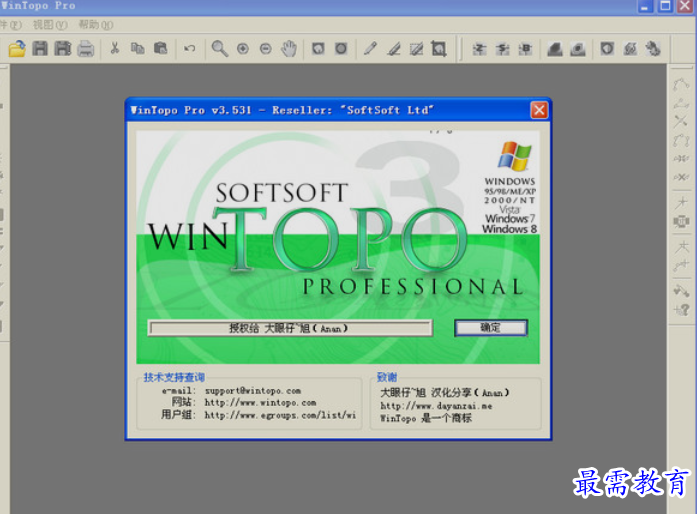Viewport: 697px width, 514px height.
Task: Click the top curved polyline icon in right sidebar
Action: pyautogui.click(x=681, y=84)
